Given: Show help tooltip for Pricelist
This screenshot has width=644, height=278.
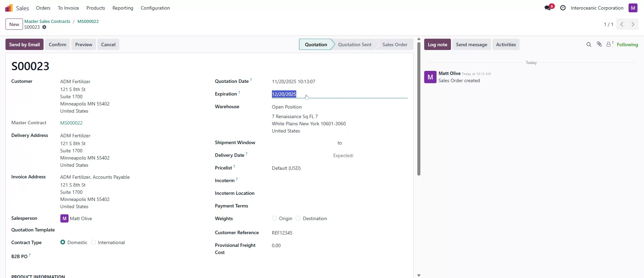Looking at the screenshot, I should (234, 166).
